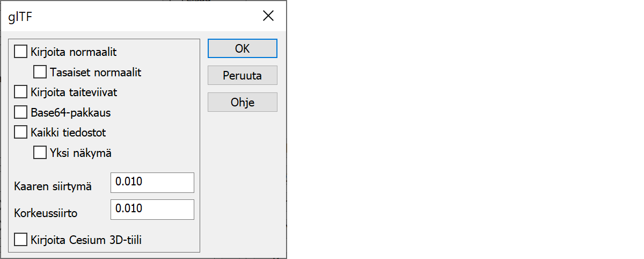Viewport: 644px width, 259px height.
Task: Toggle the Tasaiset normaalit checkbox
Action: [x=40, y=71]
